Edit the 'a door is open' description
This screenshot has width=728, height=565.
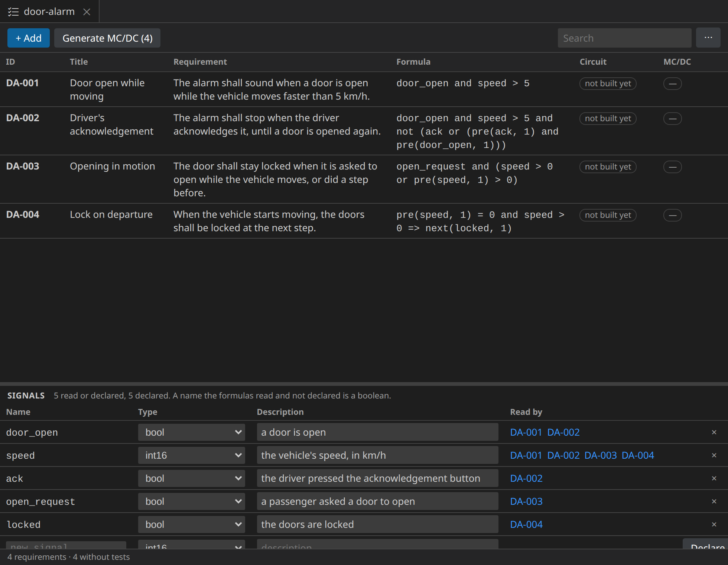[377, 432]
